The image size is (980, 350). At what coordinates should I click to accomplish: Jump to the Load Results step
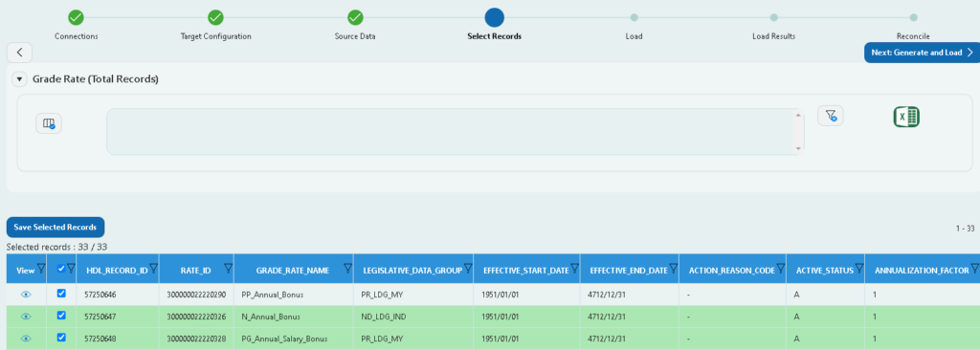point(773,17)
